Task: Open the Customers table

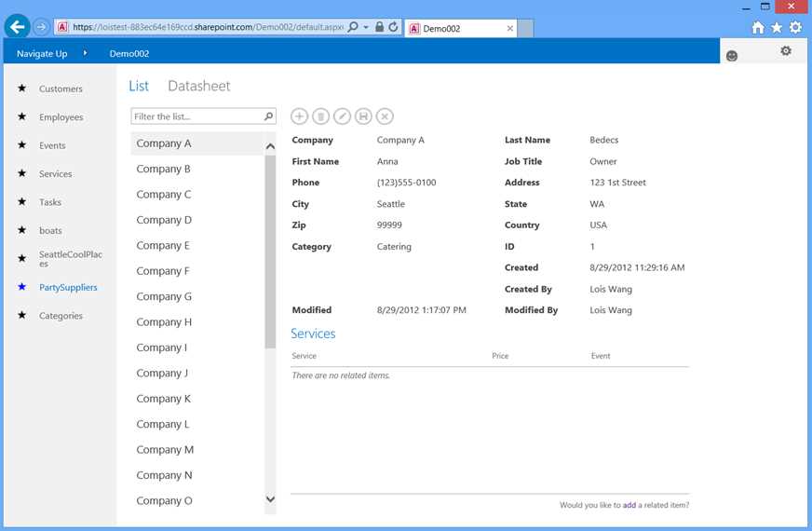Action: coord(61,88)
